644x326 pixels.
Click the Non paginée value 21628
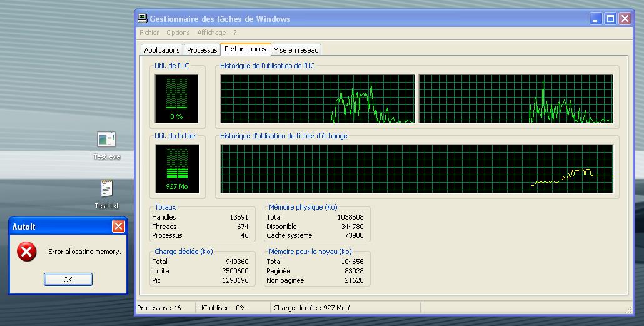tap(354, 280)
